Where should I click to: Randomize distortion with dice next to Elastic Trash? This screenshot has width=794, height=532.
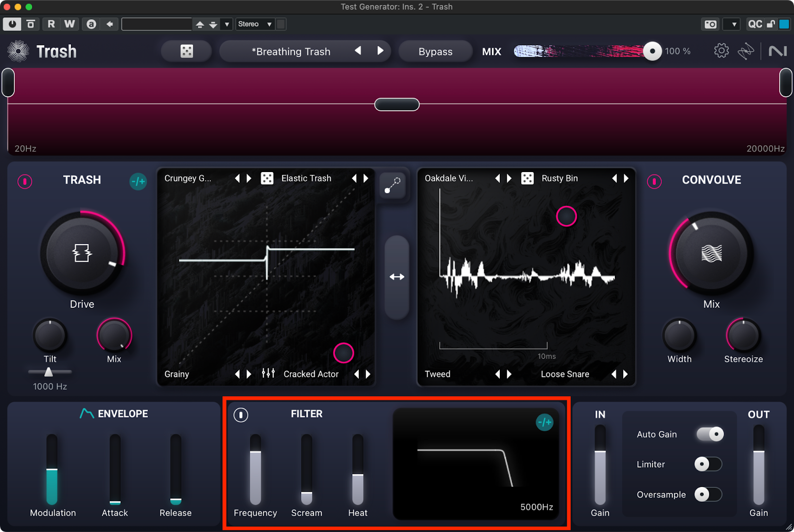(267, 178)
